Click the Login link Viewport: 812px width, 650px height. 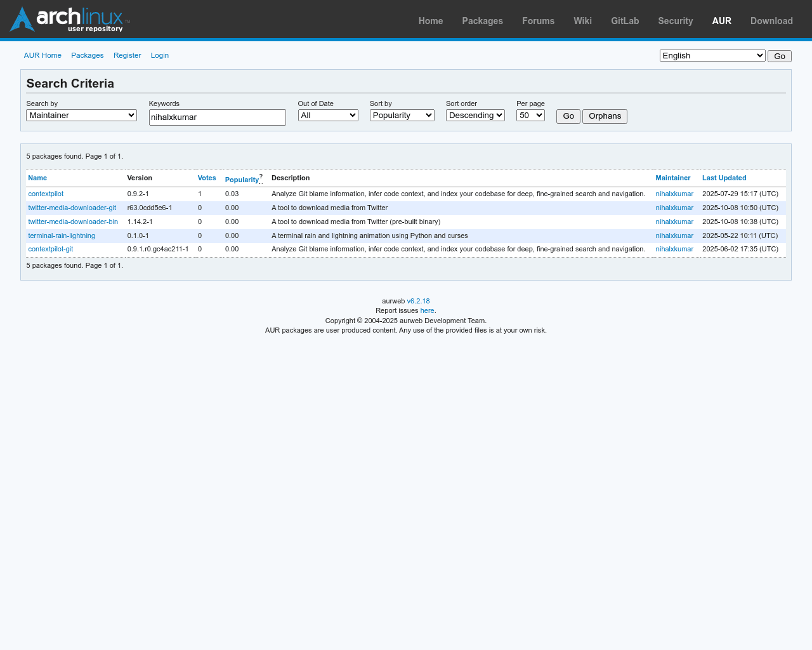159,55
